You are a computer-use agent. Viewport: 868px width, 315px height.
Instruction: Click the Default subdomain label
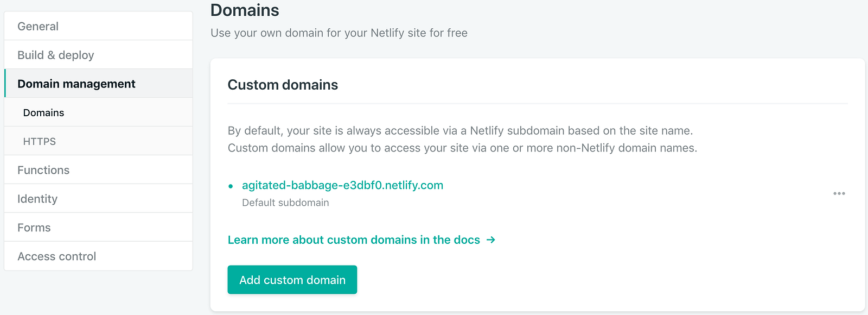coord(285,203)
